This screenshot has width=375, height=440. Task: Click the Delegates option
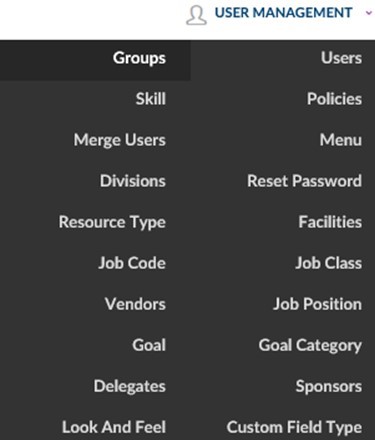(129, 386)
